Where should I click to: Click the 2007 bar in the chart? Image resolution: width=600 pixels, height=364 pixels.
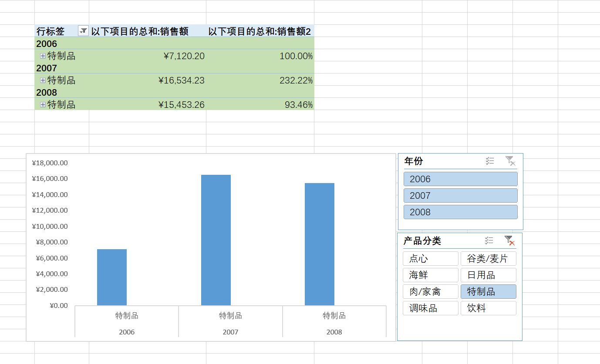(x=216, y=240)
